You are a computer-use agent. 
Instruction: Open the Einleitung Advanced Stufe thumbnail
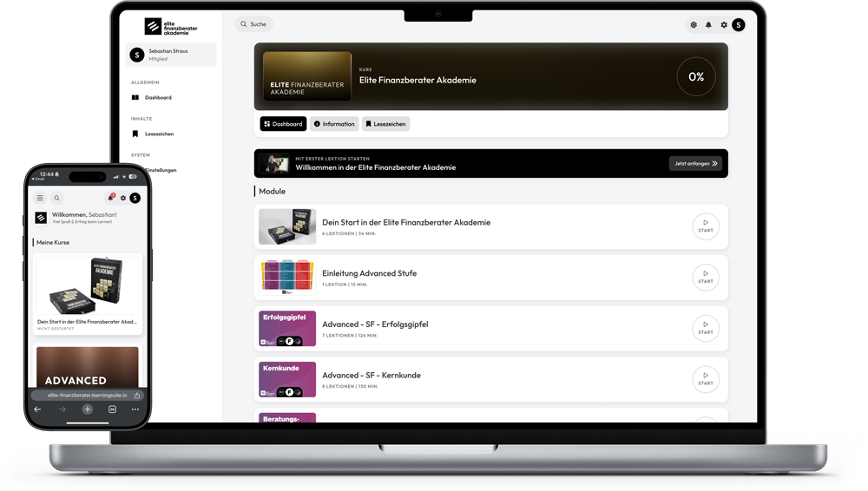pyautogui.click(x=287, y=278)
